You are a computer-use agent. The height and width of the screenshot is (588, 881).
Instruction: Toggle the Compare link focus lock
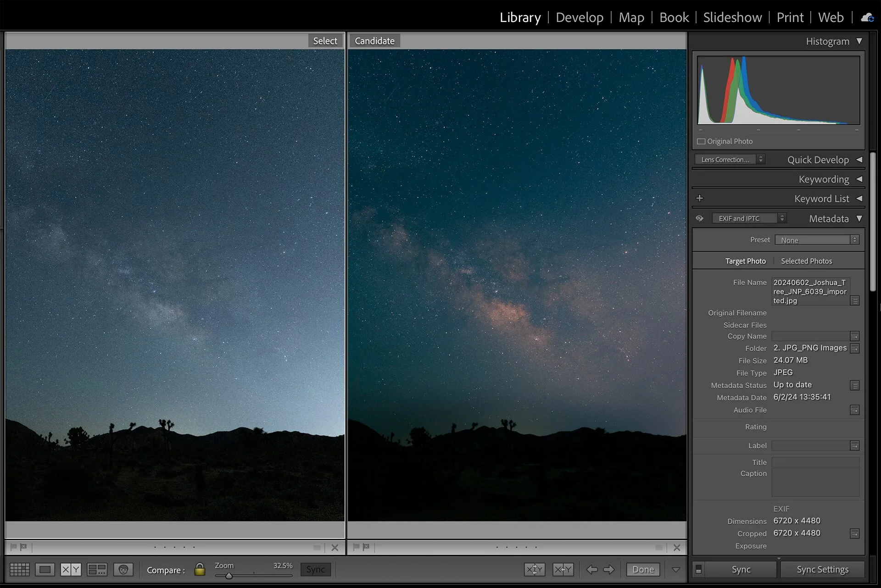click(200, 570)
